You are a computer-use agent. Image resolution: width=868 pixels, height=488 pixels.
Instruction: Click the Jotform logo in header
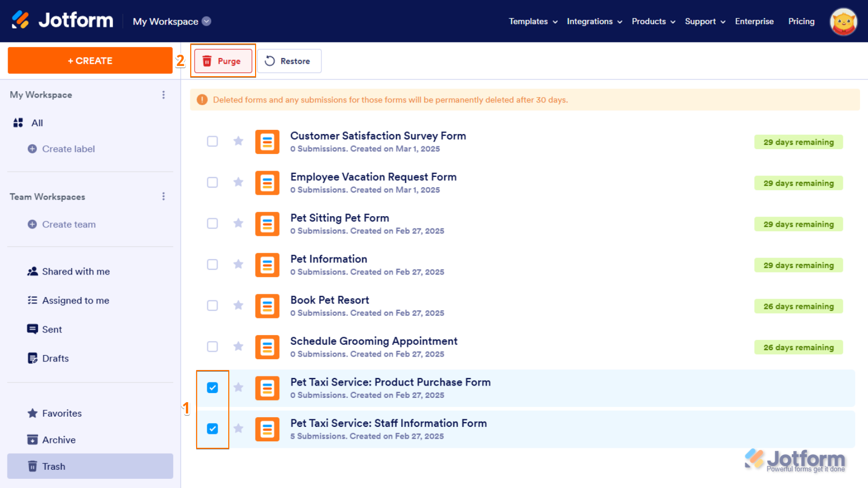tap(63, 20)
